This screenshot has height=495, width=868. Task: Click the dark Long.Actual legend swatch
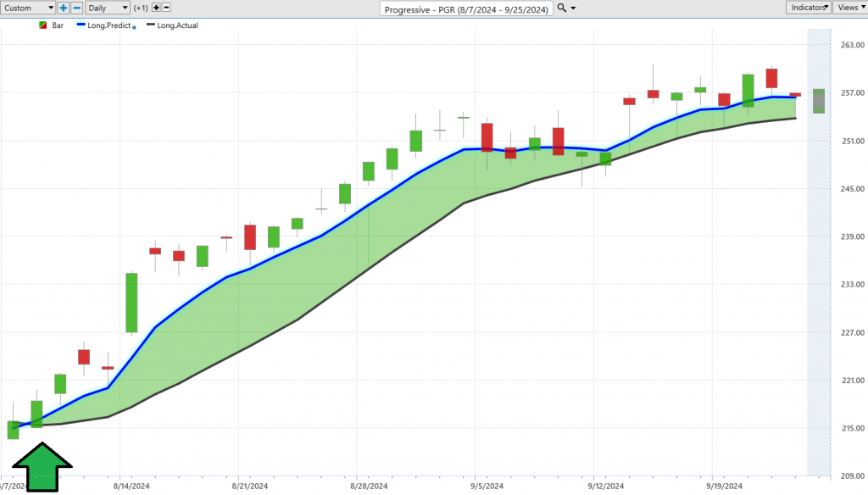pos(151,25)
